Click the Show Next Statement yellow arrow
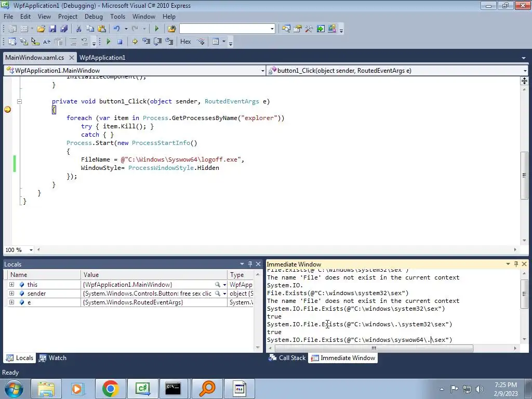Viewport: 532px width, 399px height. 135,42
